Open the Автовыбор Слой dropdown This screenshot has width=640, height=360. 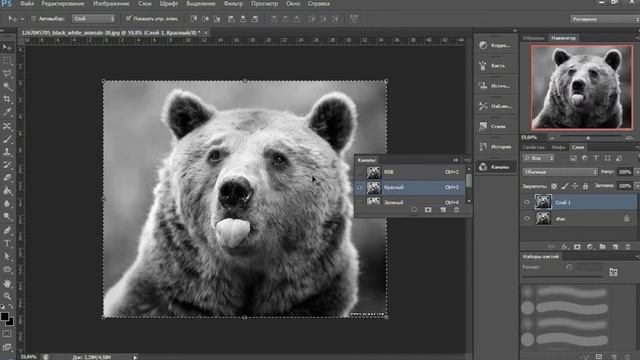[94, 19]
